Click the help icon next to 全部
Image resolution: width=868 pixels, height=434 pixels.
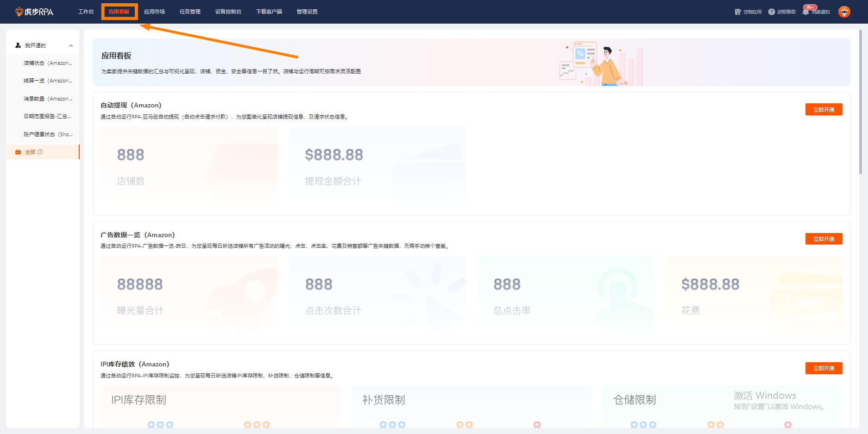click(x=40, y=152)
